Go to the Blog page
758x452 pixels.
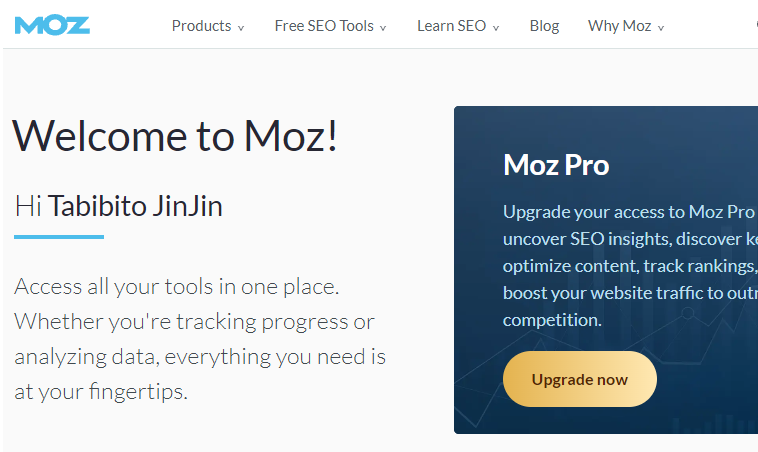(544, 26)
